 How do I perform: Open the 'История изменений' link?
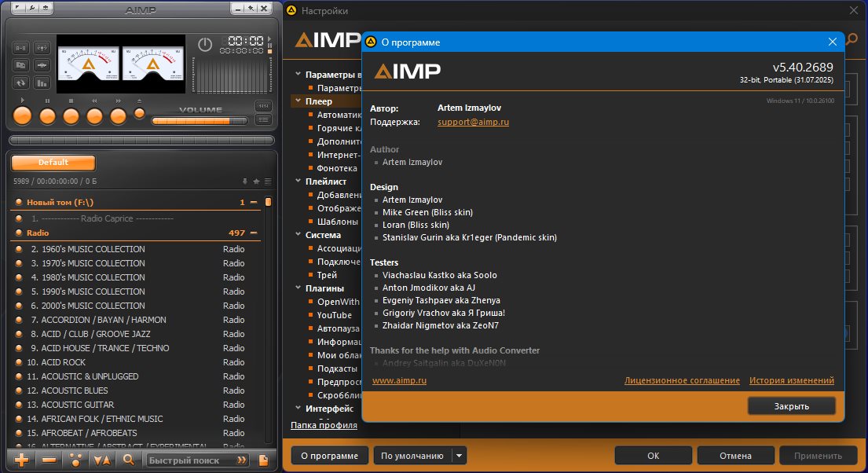coord(792,380)
